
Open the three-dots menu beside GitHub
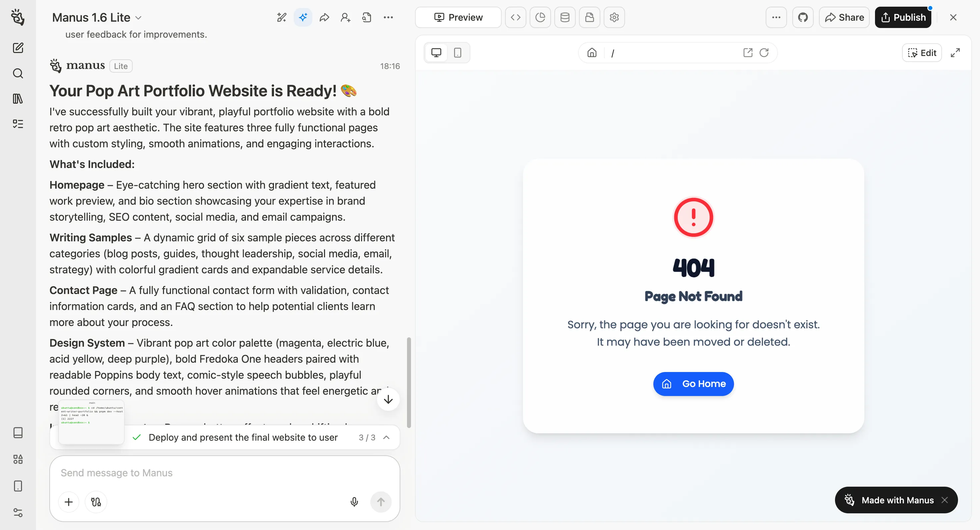[x=776, y=18]
